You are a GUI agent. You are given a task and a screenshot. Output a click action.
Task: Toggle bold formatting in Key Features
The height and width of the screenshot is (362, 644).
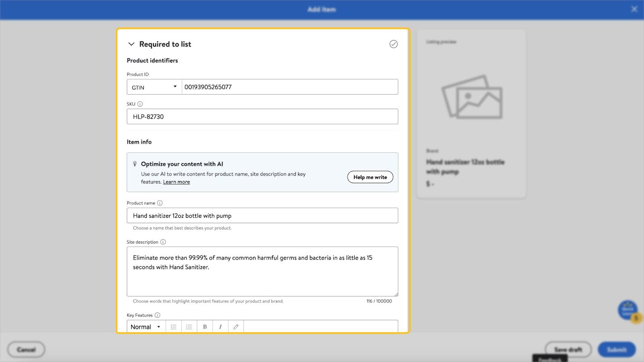(205, 327)
